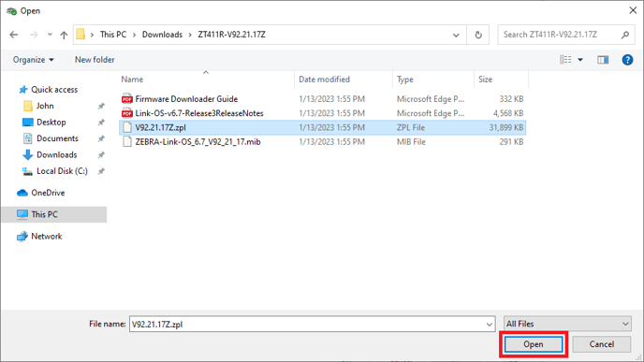Expand the File name dropdown arrow
Screen dimensions: 644x362
tap(490, 325)
